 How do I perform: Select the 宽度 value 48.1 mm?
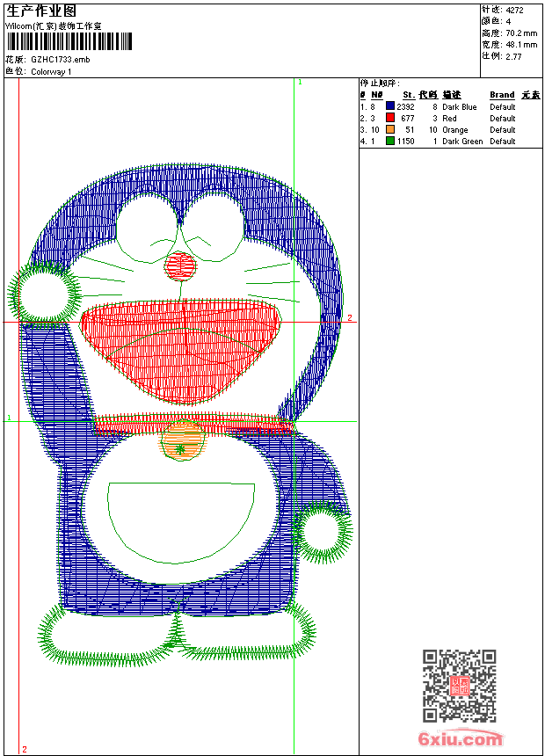click(x=521, y=45)
